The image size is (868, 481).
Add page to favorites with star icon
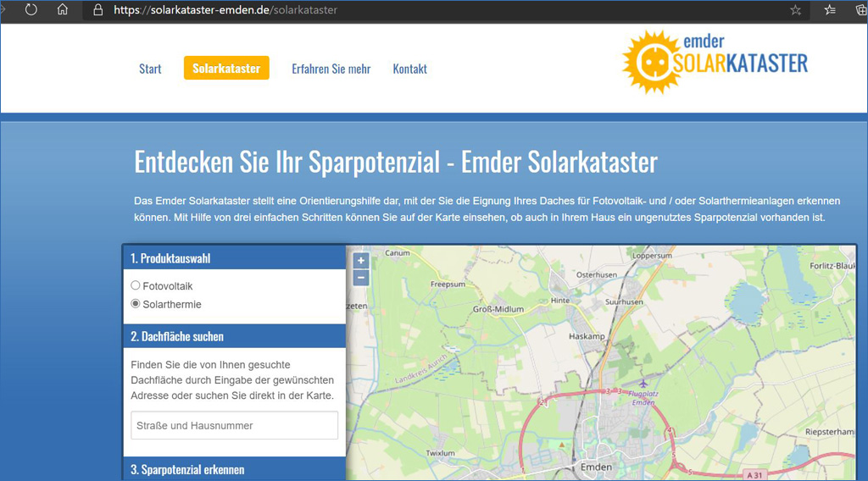click(x=795, y=10)
